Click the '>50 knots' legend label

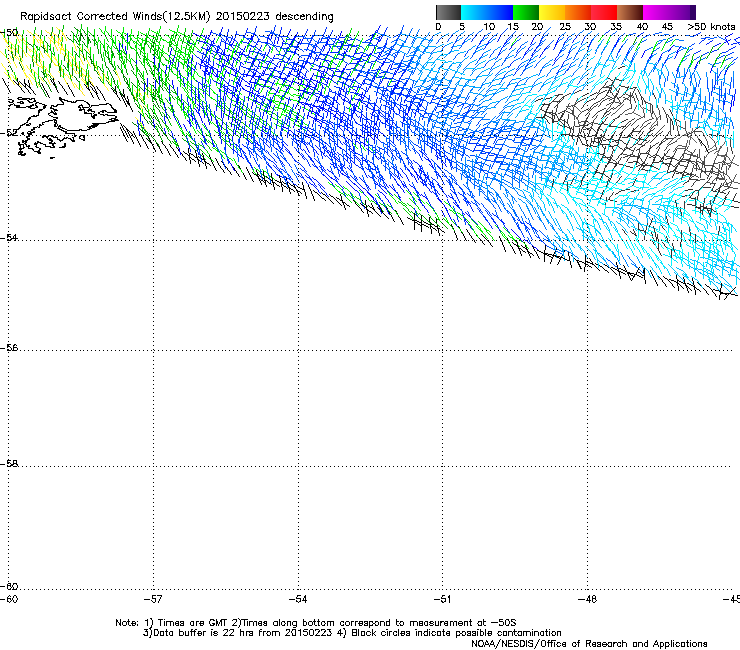[711, 27]
